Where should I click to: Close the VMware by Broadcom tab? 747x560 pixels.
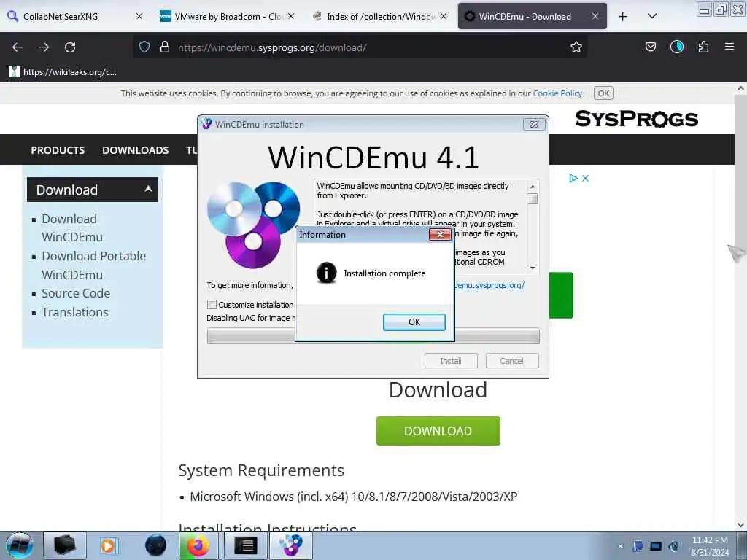[291, 16]
